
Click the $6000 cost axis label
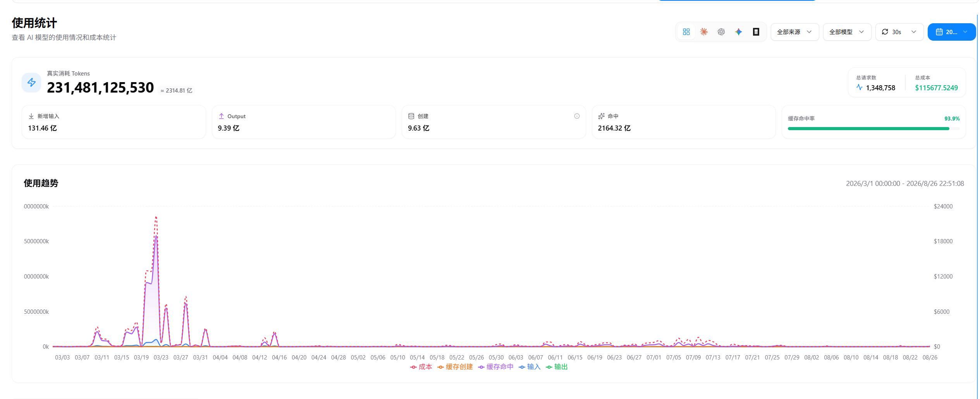tap(941, 312)
